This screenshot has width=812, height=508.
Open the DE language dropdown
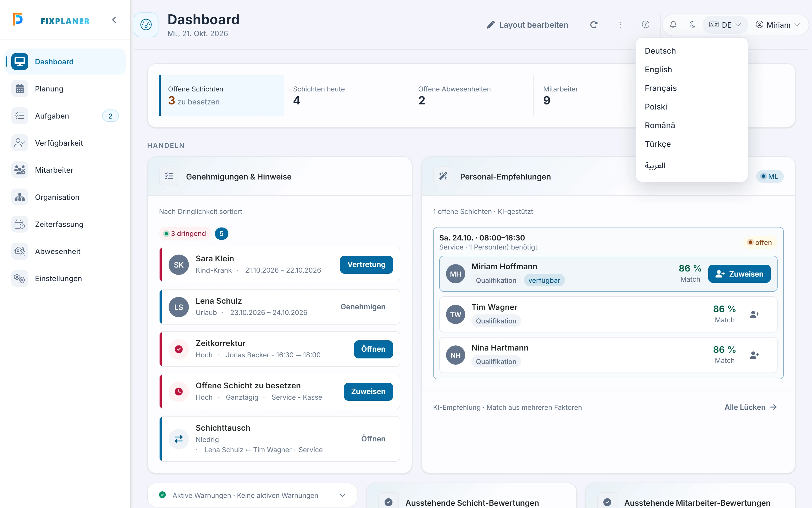pos(725,25)
